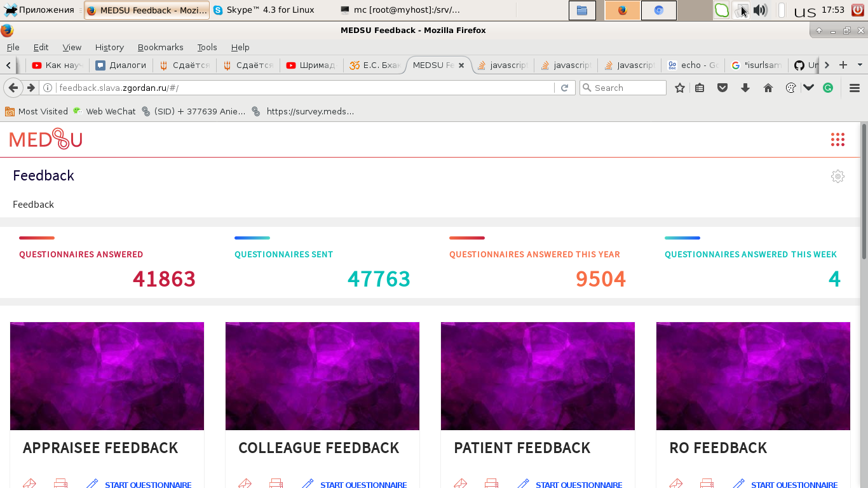Go to Firefox home page

pos(768,88)
